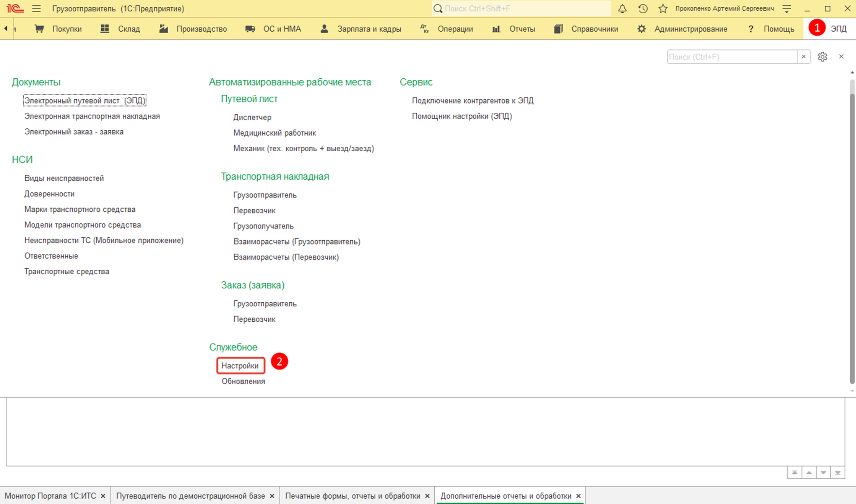Open the Склад section
856x504 pixels.
point(129,29)
